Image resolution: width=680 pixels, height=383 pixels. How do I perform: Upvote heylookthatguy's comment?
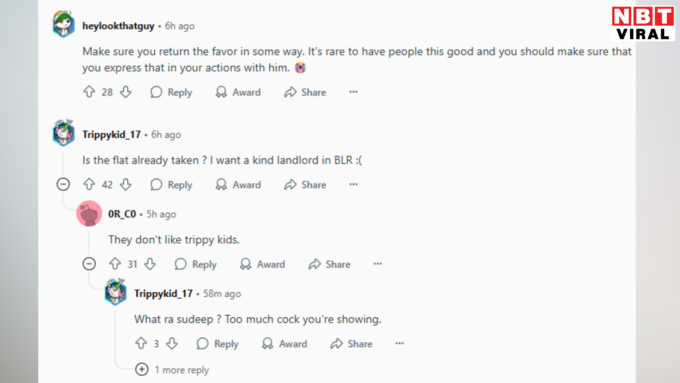(x=89, y=92)
